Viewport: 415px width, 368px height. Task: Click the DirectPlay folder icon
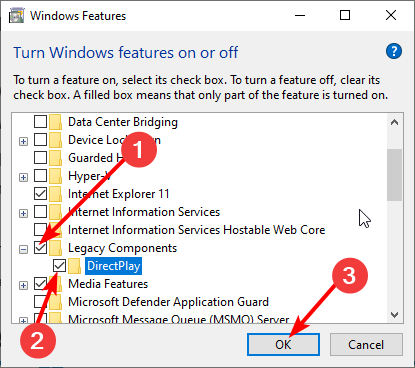(x=75, y=266)
